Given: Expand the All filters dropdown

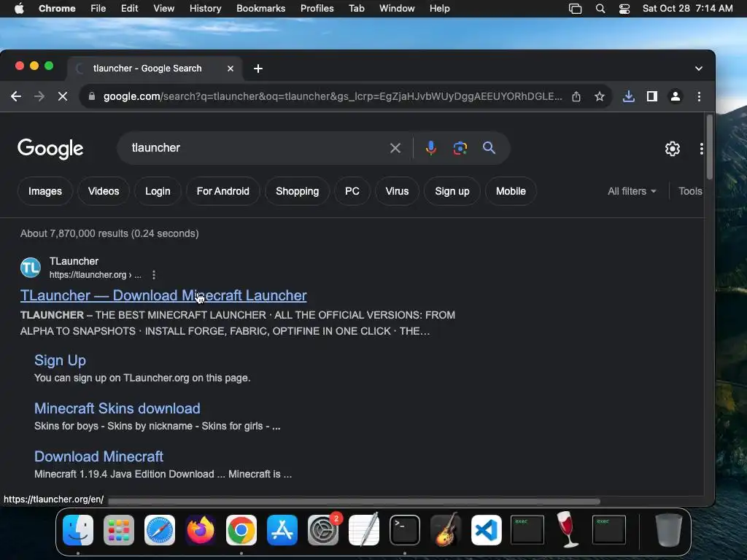Looking at the screenshot, I should (x=632, y=192).
